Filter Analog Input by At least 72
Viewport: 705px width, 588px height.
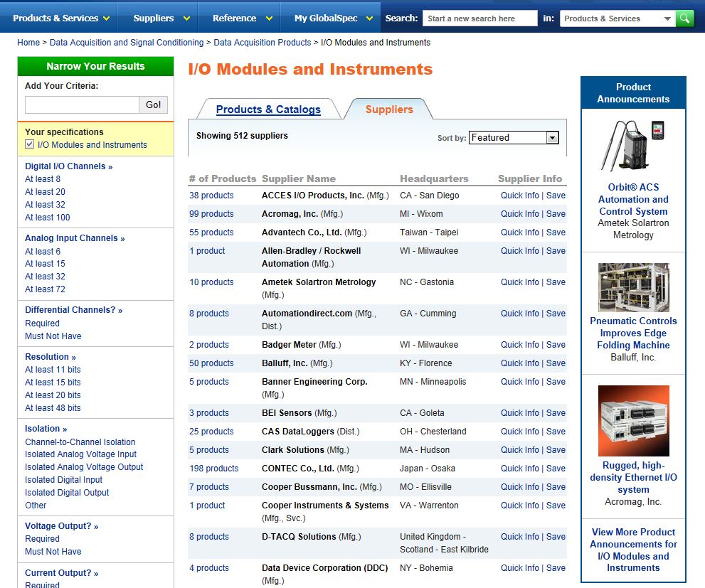[45, 289]
